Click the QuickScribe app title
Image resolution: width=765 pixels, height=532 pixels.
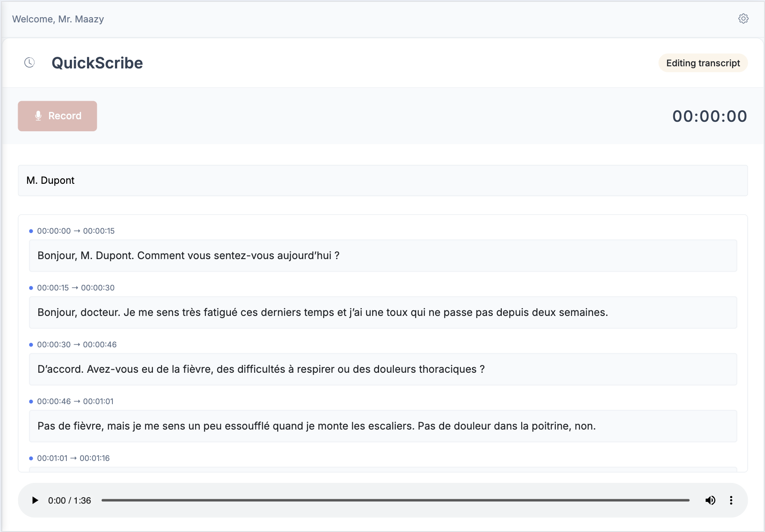pyautogui.click(x=97, y=63)
